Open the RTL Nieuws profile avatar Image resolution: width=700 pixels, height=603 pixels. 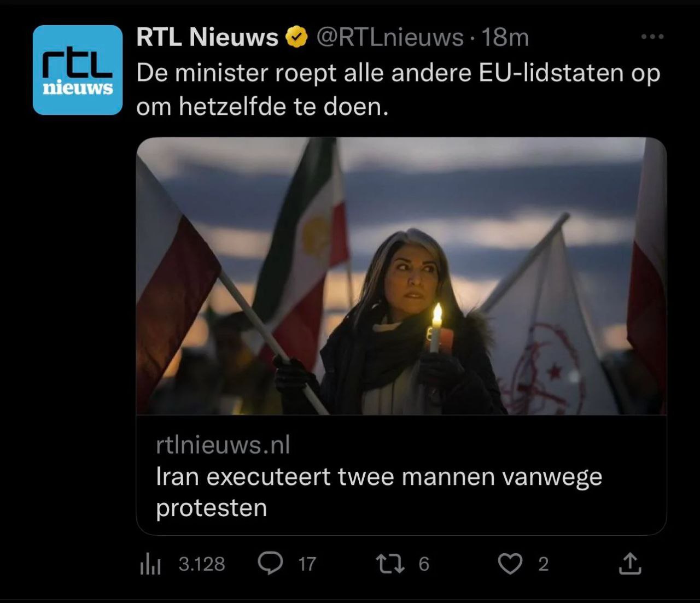click(78, 70)
